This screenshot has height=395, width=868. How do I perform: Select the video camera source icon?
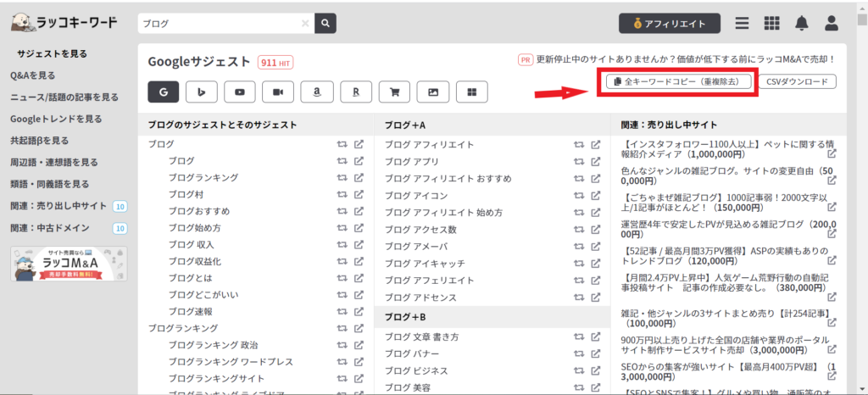[x=278, y=92]
